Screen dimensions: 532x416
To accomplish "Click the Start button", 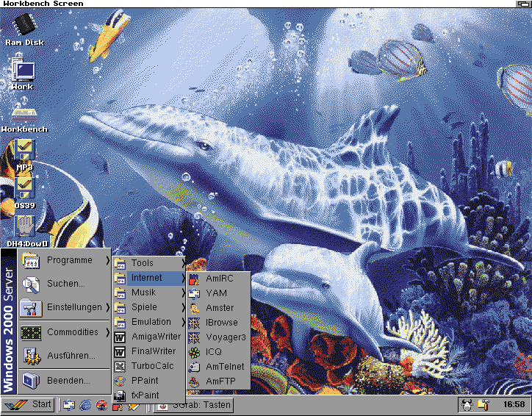I will (x=29, y=405).
